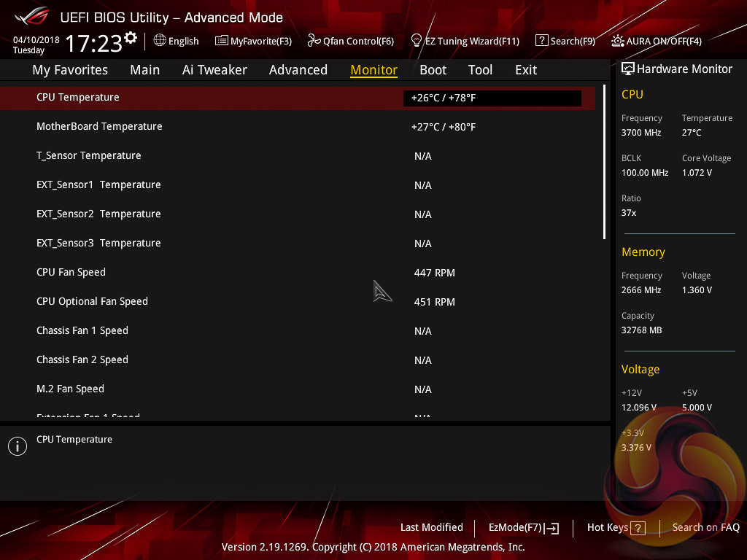Click the 12.096 V reading
This screenshot has height=560, width=747.
point(639,408)
